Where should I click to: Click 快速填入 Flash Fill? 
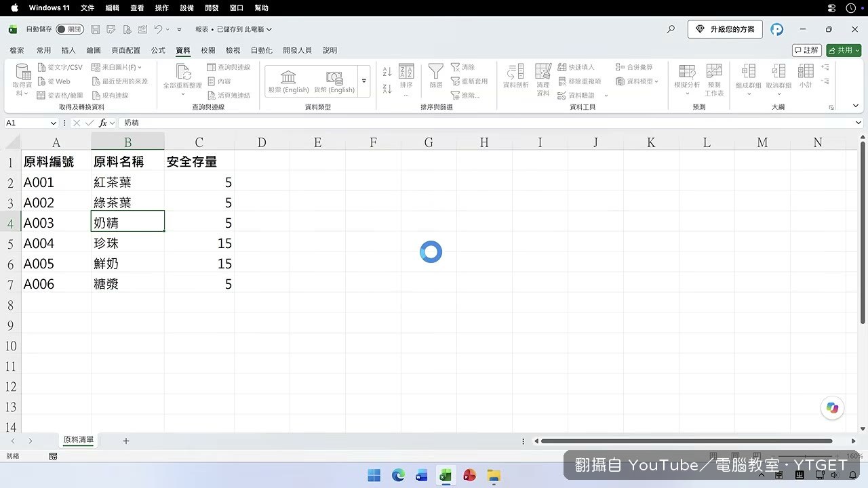(576, 67)
